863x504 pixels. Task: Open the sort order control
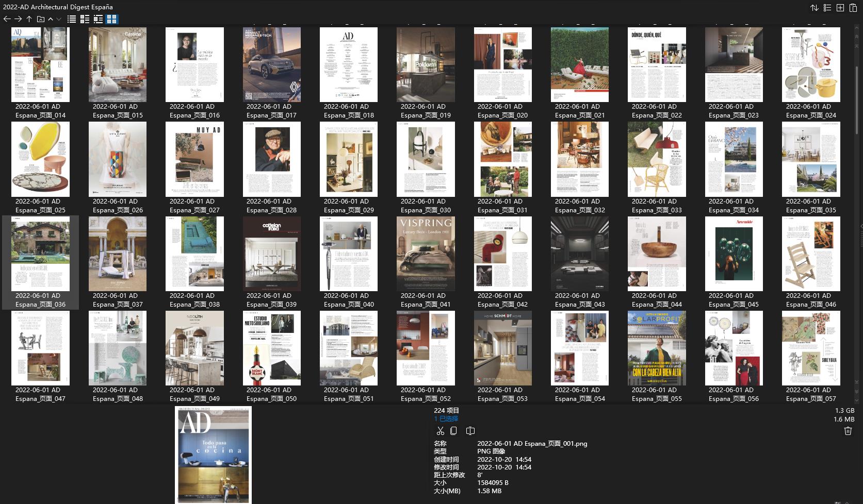[x=814, y=8]
